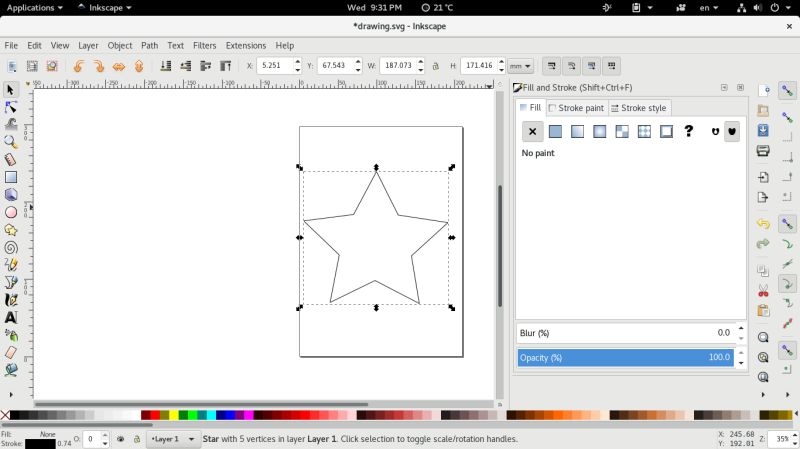Select the Ellipse circle tool

click(x=10, y=212)
